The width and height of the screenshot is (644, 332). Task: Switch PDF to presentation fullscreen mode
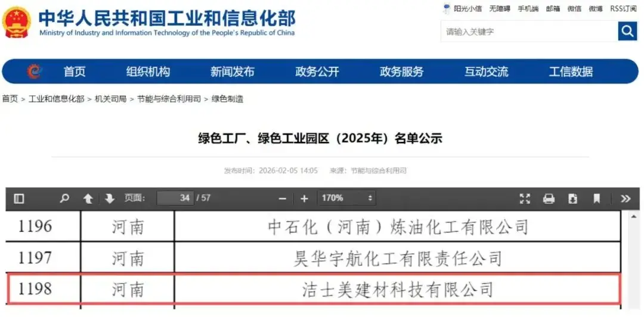point(525,198)
